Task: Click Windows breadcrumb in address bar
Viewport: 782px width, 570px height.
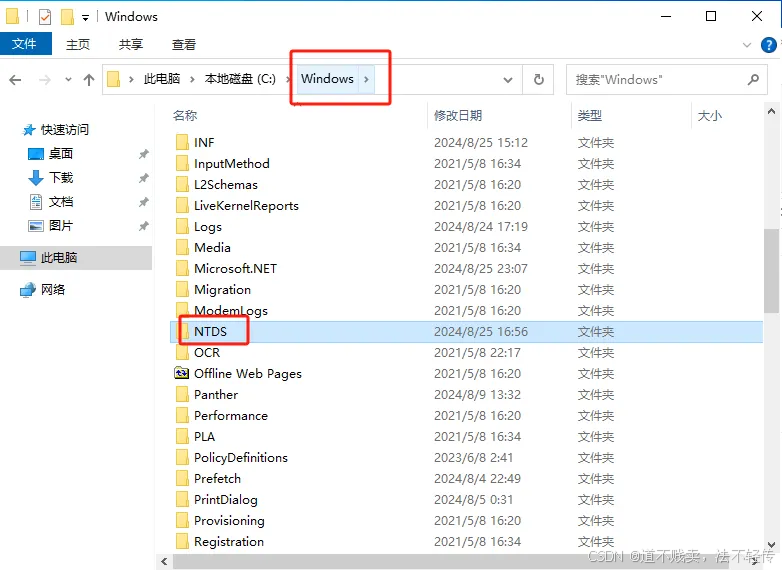Action: click(327, 79)
